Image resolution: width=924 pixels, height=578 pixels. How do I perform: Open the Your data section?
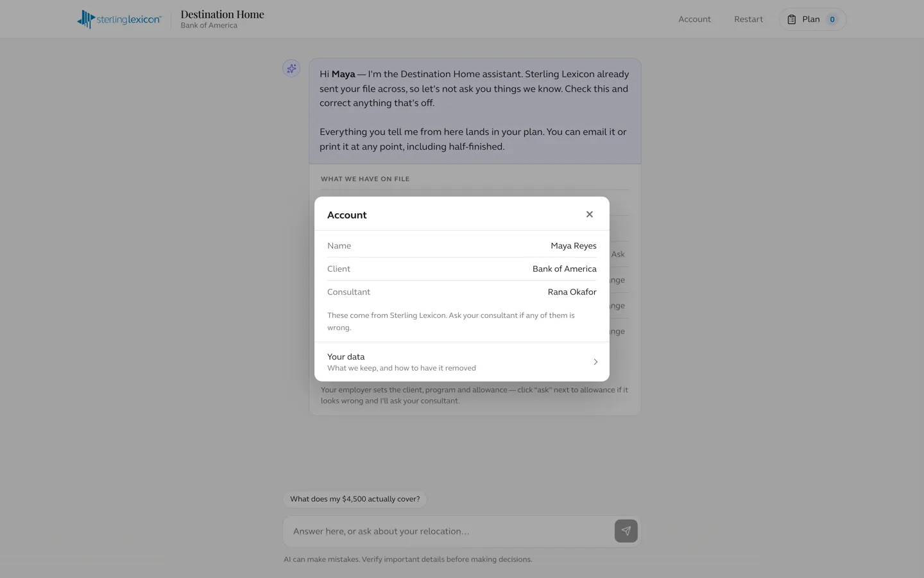tap(462, 362)
